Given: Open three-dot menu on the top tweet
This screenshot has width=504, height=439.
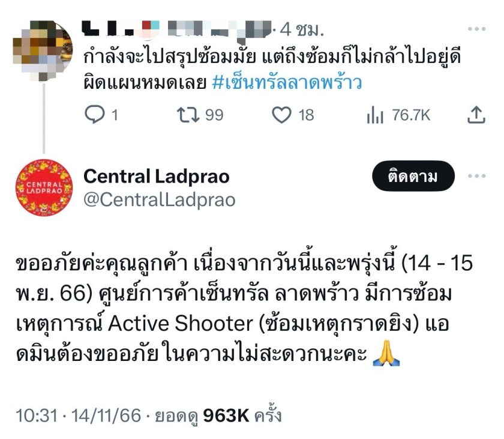Looking at the screenshot, I should [476, 29].
